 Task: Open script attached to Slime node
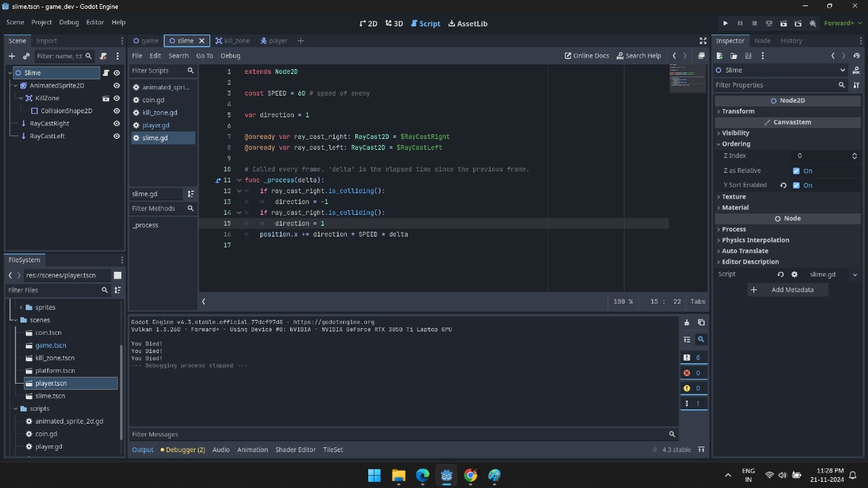(106, 73)
